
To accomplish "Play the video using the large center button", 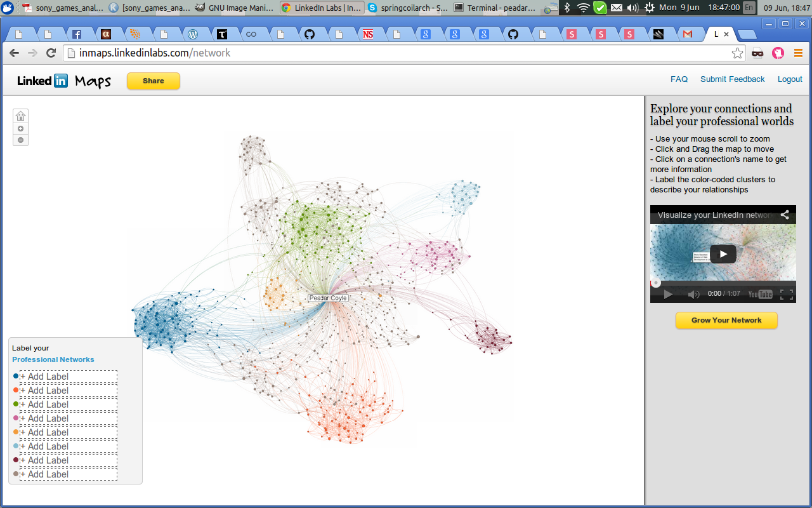I will tap(723, 254).
